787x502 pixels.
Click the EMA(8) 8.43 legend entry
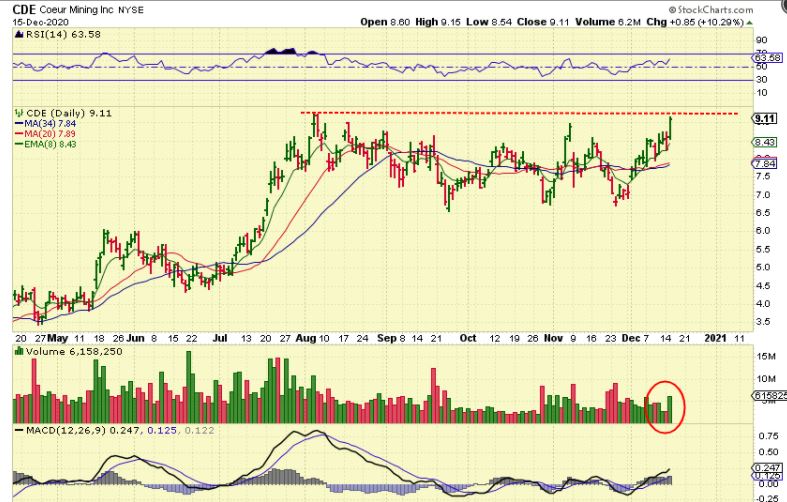pyautogui.click(x=50, y=144)
